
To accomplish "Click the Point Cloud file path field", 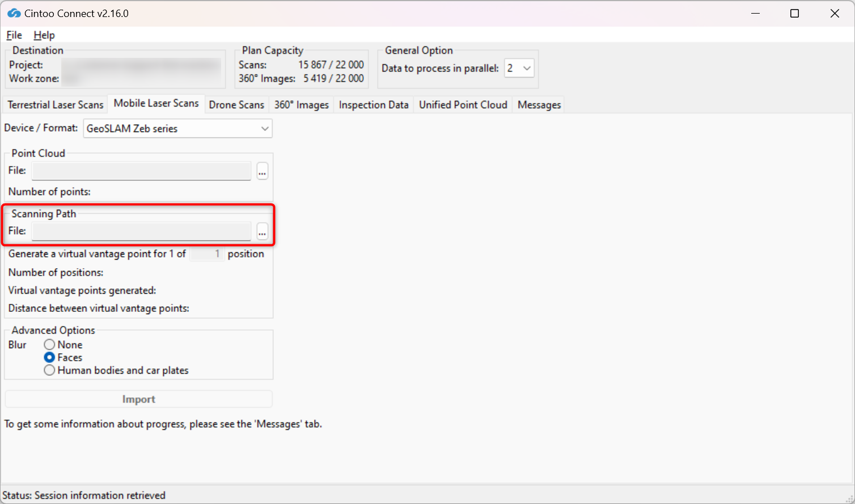I will [141, 171].
